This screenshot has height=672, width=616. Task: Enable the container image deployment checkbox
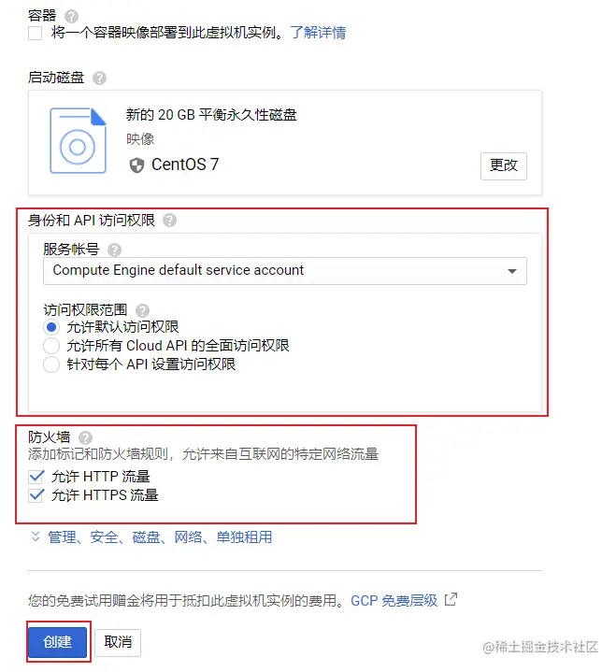pyautogui.click(x=36, y=33)
